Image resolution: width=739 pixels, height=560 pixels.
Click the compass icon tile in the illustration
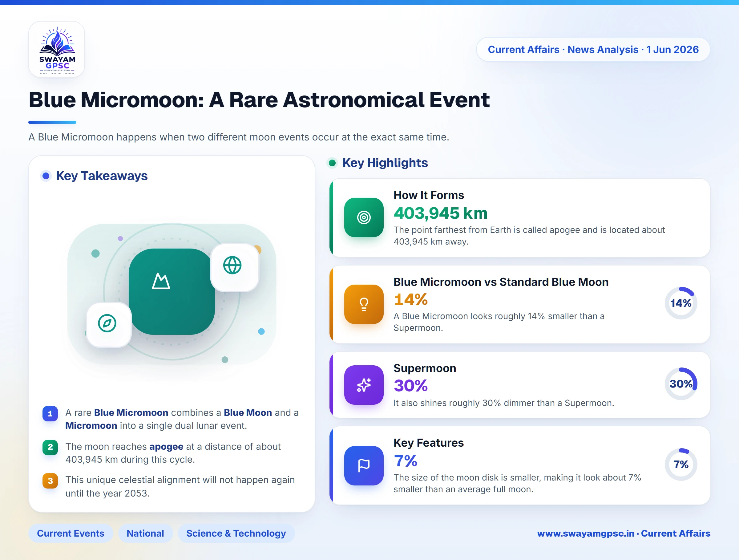[x=109, y=324]
